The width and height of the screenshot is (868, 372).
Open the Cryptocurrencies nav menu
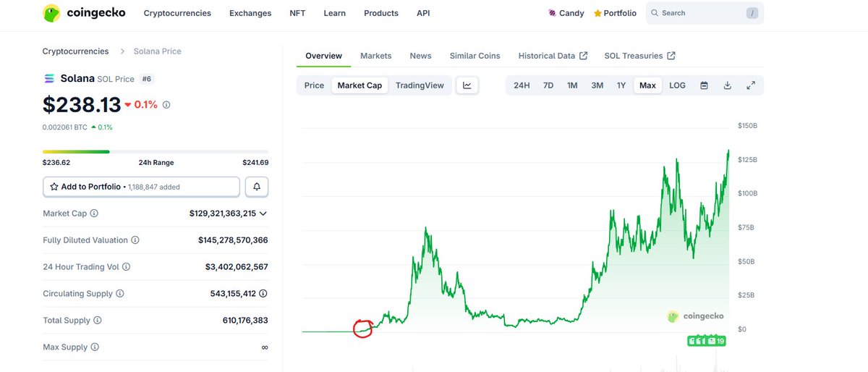click(177, 13)
